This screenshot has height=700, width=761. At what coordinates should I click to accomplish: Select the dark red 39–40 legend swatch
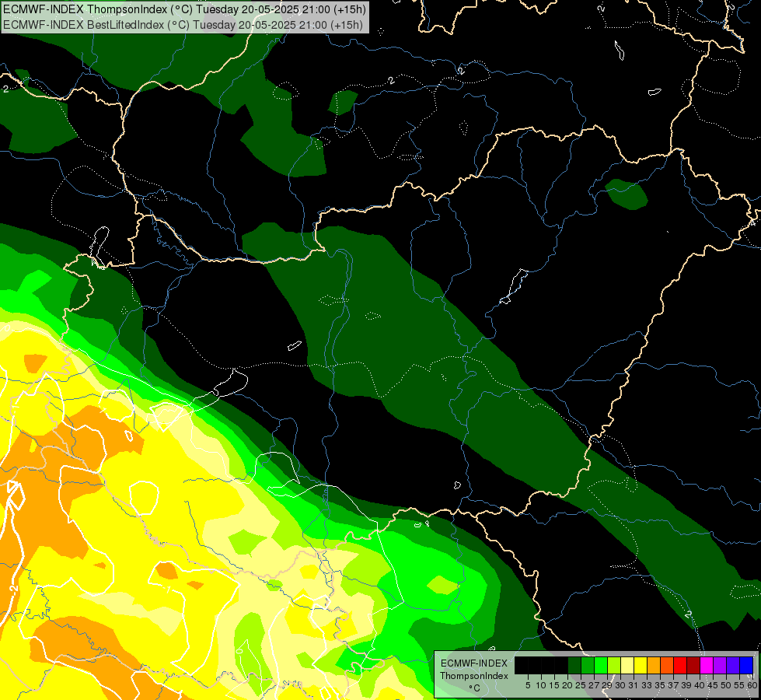tap(693, 665)
